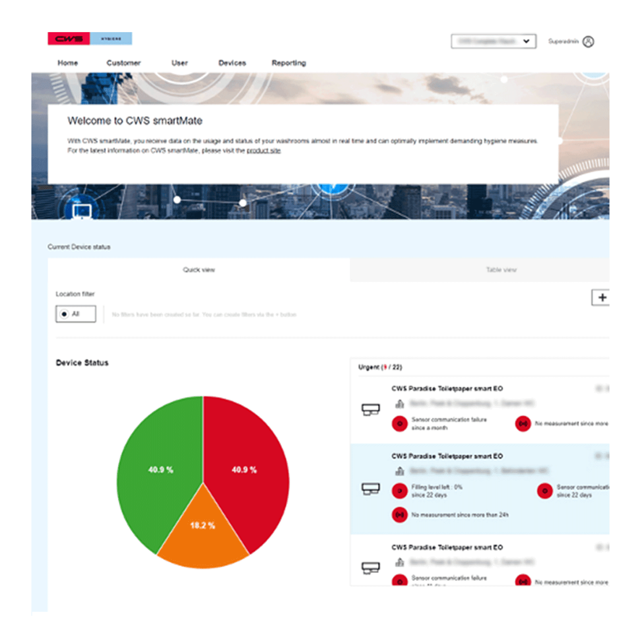Open third CWS Paradise Toiletpaper smart EO title
644x644 pixels.
tap(447, 547)
